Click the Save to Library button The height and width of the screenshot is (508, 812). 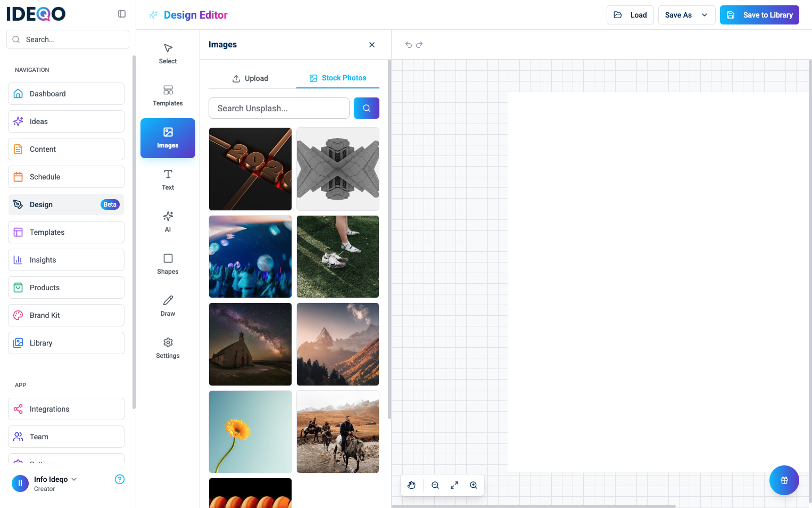(759, 15)
